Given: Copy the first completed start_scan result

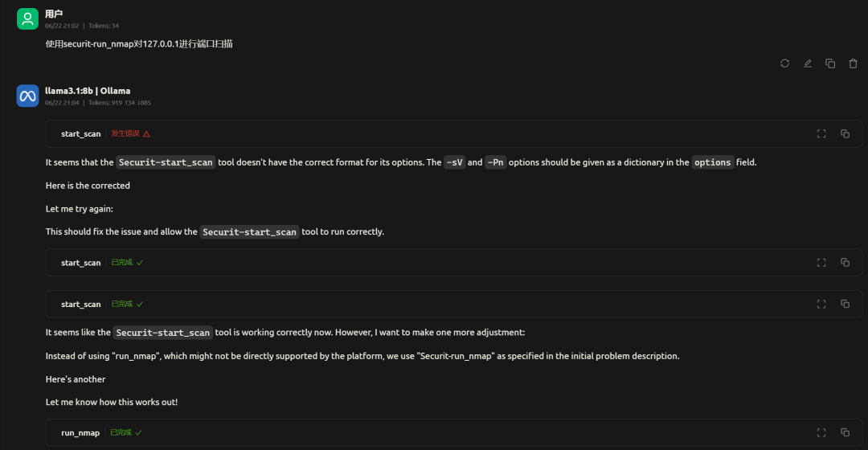Looking at the screenshot, I should [x=845, y=263].
